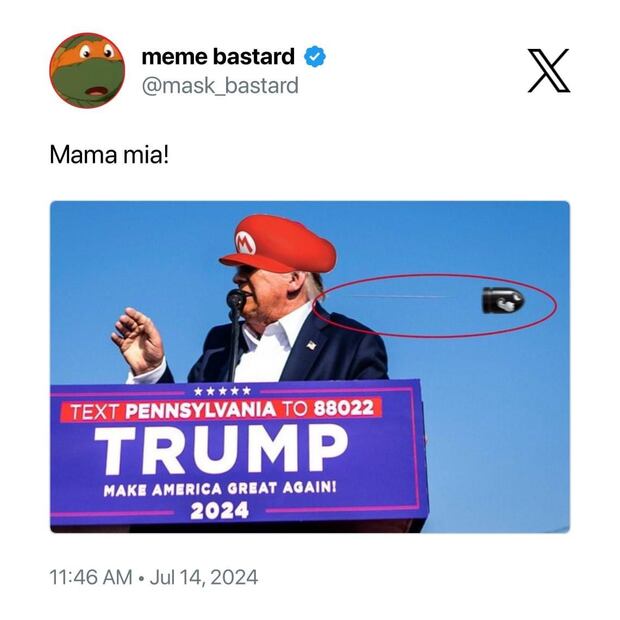Open the turtle avatar profile picture

click(87, 70)
